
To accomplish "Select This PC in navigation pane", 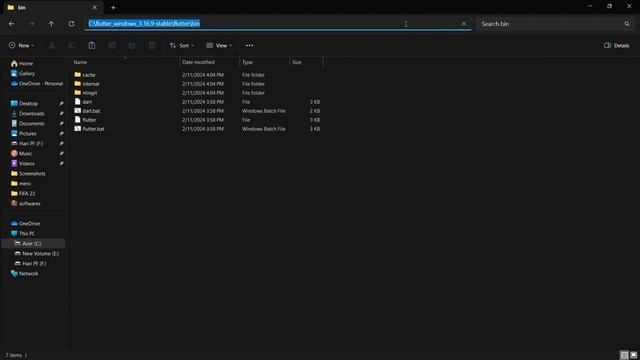I will pos(27,233).
